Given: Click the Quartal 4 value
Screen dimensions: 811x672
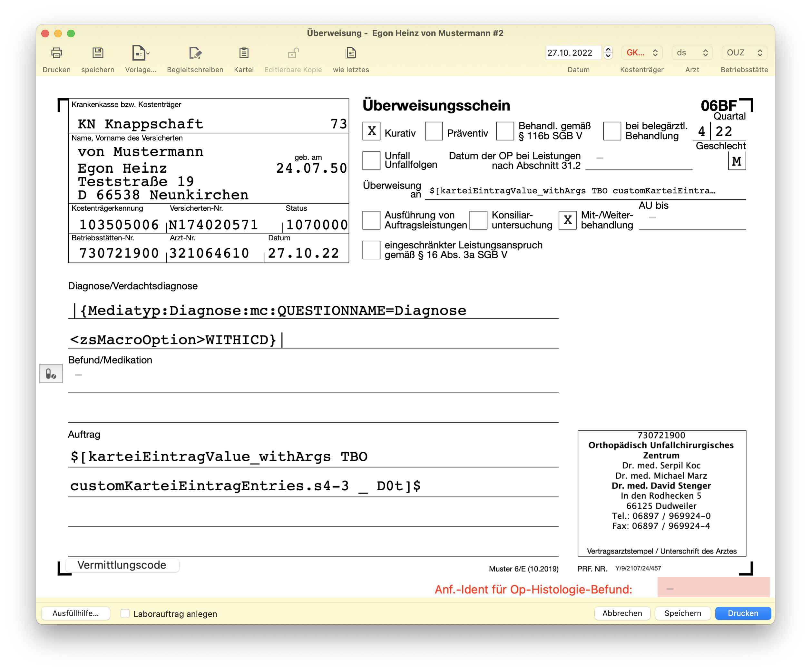Looking at the screenshot, I should pyautogui.click(x=701, y=132).
